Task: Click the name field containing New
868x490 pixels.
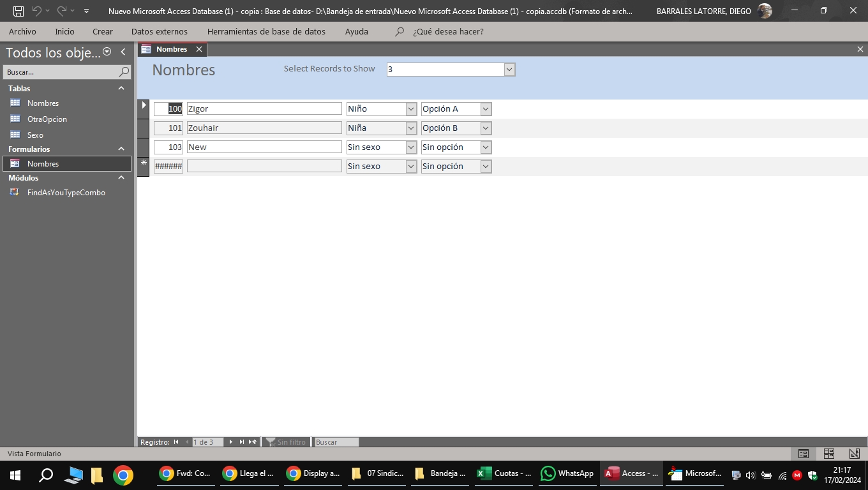Action: [x=264, y=147]
